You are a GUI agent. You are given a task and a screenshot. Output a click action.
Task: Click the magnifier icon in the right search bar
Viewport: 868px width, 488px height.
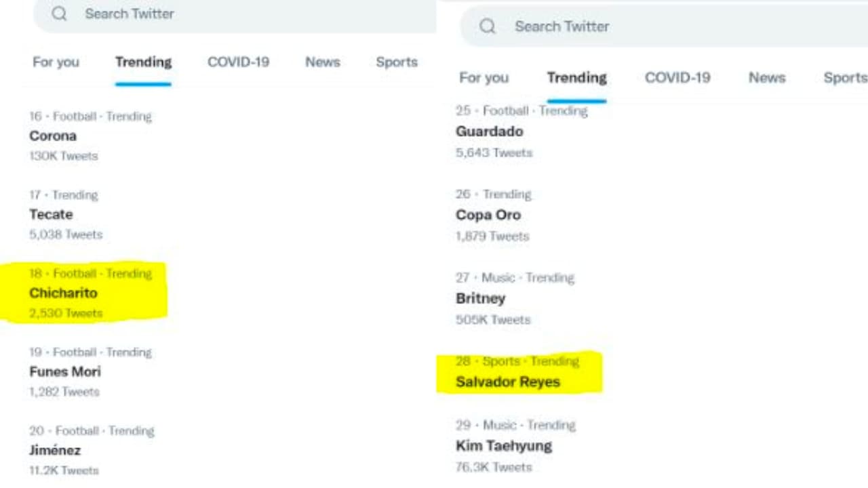(488, 26)
